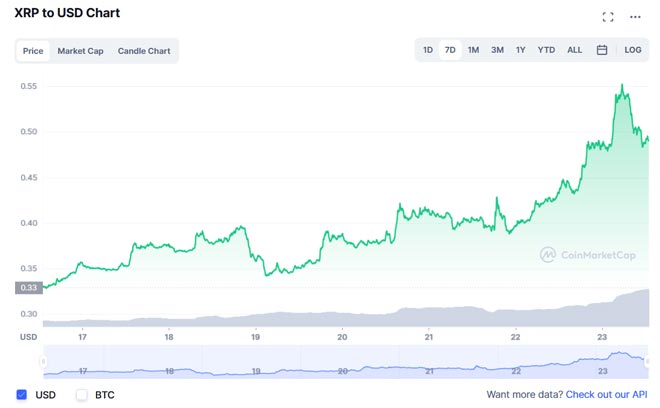Switch to the Candle Chart tab

pyautogui.click(x=144, y=51)
